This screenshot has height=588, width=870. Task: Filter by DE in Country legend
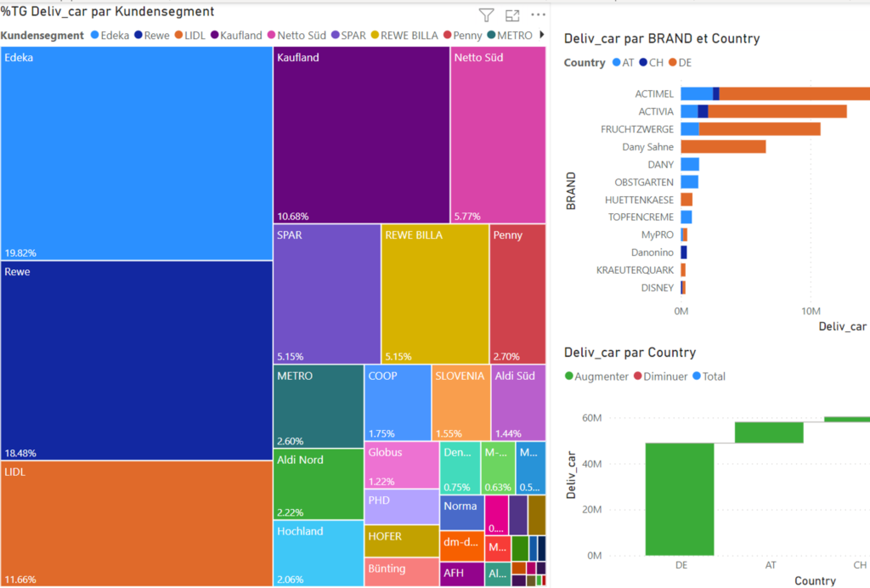click(x=681, y=63)
